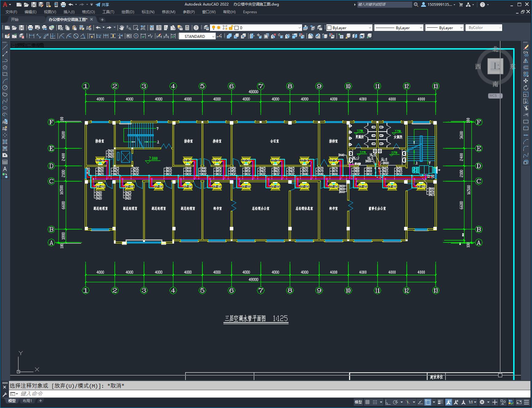This screenshot has width=532, height=408.
Task: Select the Hatch tool in the draw toolbar
Action: (5, 142)
